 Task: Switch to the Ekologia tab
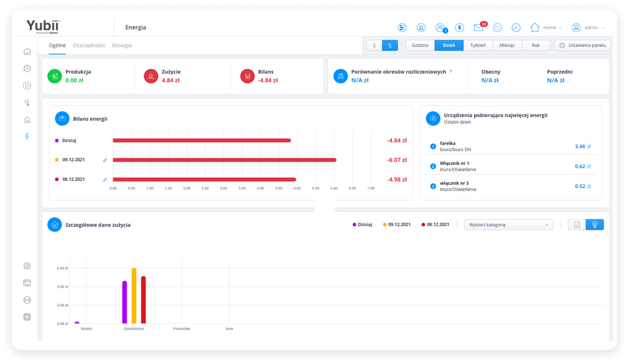point(122,45)
